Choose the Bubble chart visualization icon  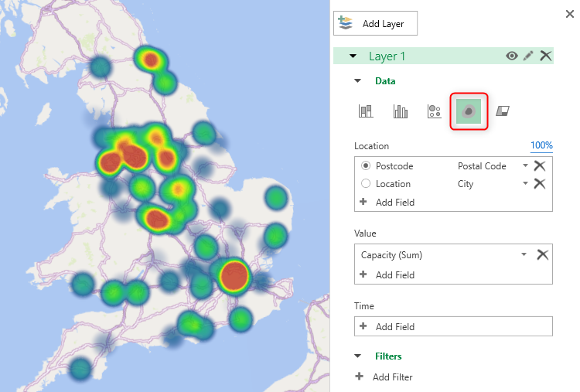[x=435, y=111]
